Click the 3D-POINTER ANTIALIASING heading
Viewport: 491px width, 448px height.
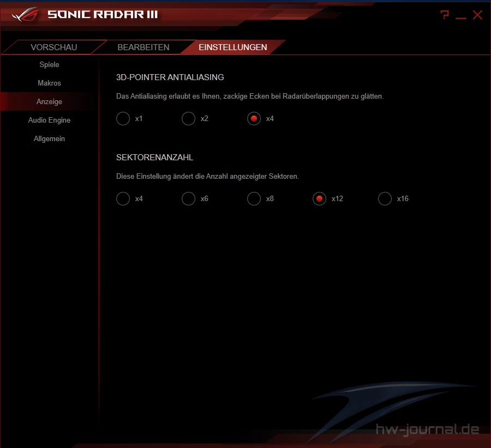[x=170, y=77]
